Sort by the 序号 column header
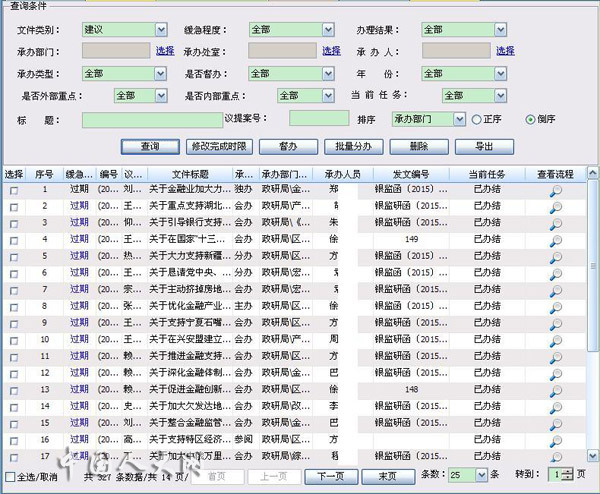600x494 pixels. coord(44,174)
